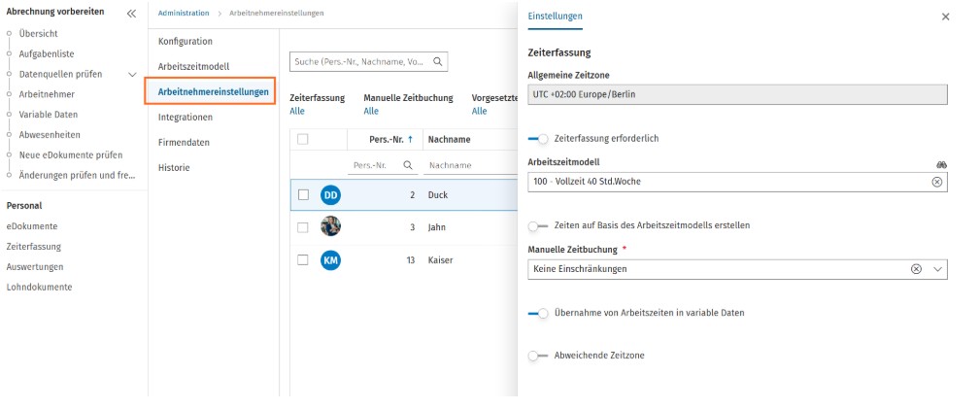Click the Administration breadcrumb link
This screenshot has width=980, height=409.
coord(184,14)
